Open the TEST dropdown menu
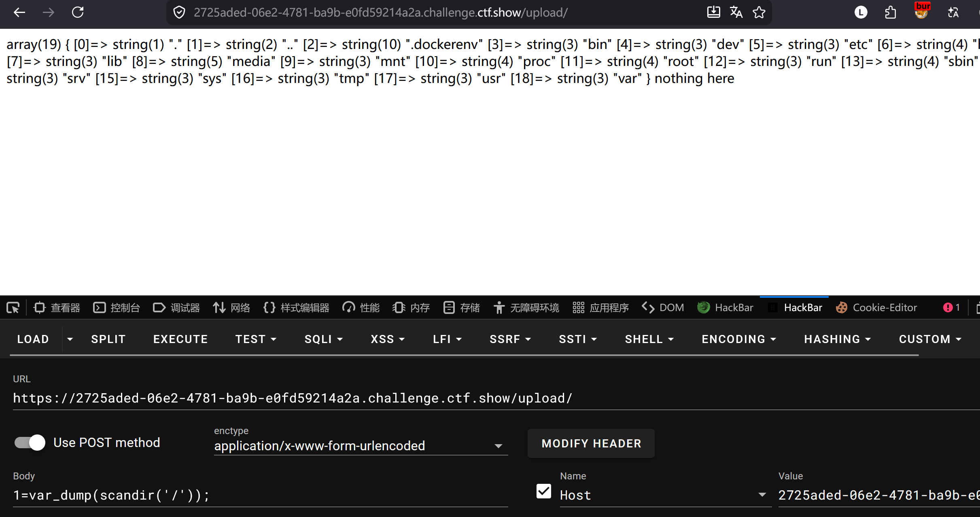 (x=256, y=339)
